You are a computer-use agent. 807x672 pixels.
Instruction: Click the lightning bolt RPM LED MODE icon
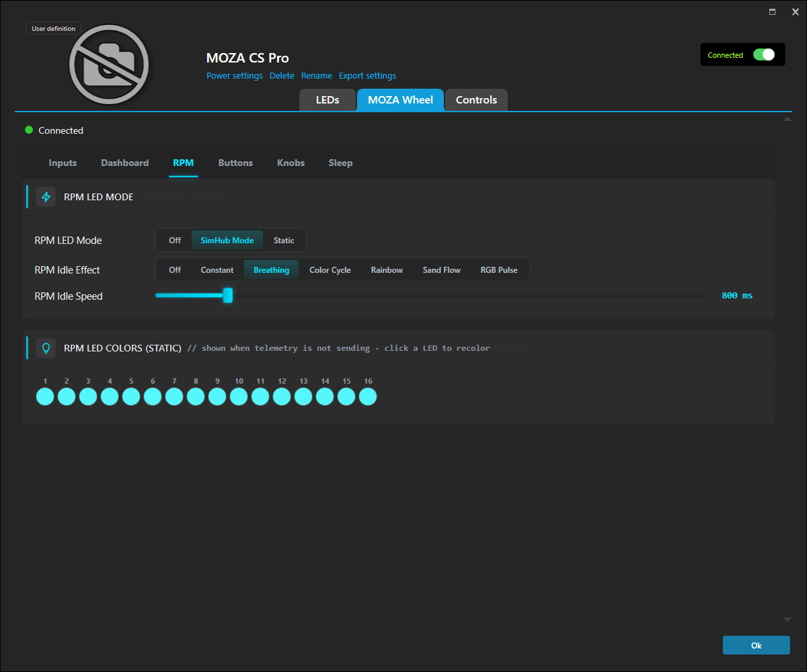[46, 197]
